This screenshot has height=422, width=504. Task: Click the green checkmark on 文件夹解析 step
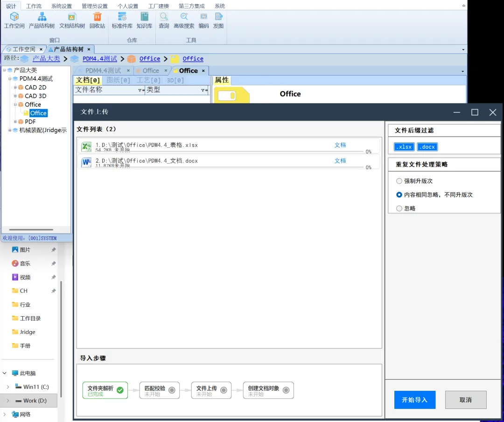click(x=120, y=390)
